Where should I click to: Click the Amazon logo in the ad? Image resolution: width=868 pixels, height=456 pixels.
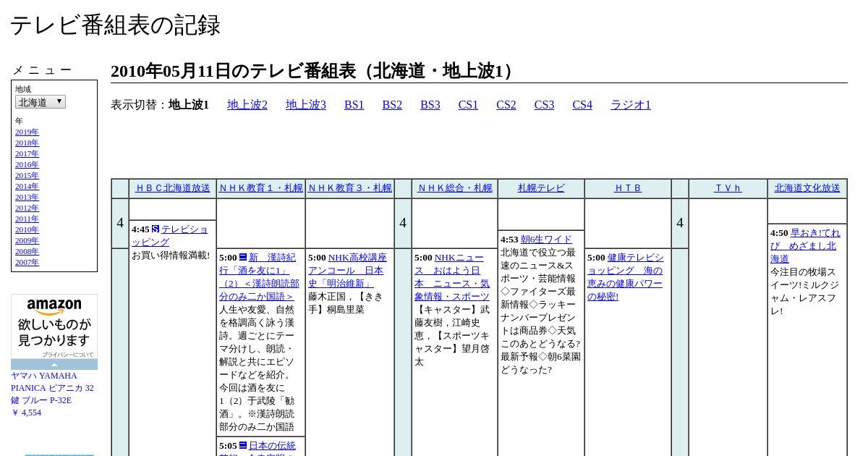54,307
